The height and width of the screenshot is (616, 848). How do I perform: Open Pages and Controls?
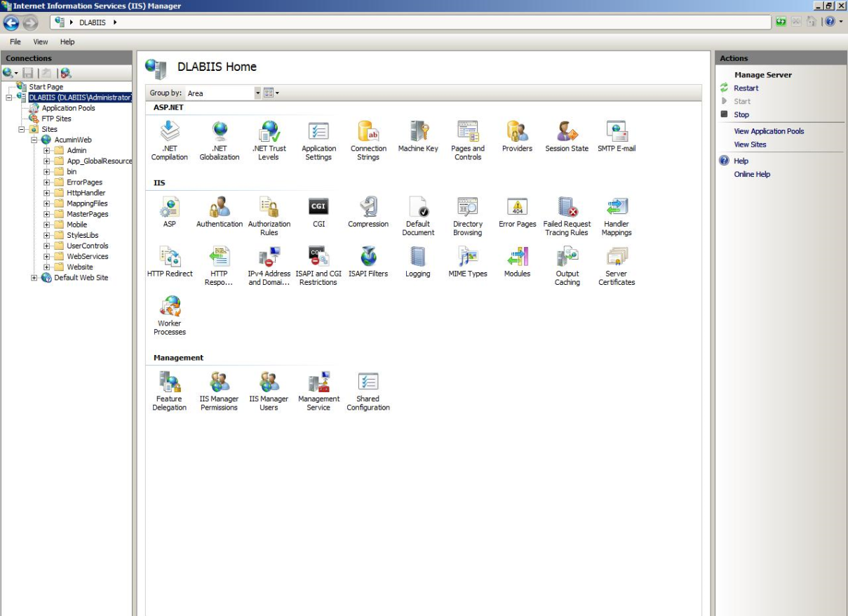(x=468, y=140)
